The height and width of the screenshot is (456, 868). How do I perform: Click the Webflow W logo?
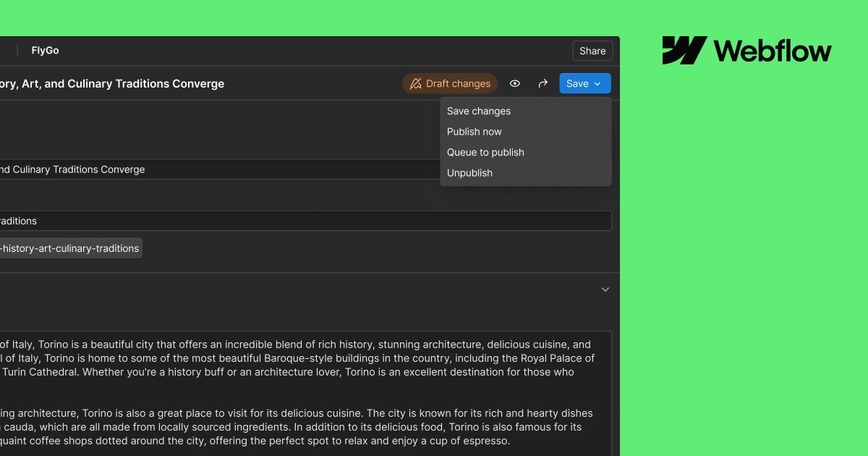coord(683,51)
